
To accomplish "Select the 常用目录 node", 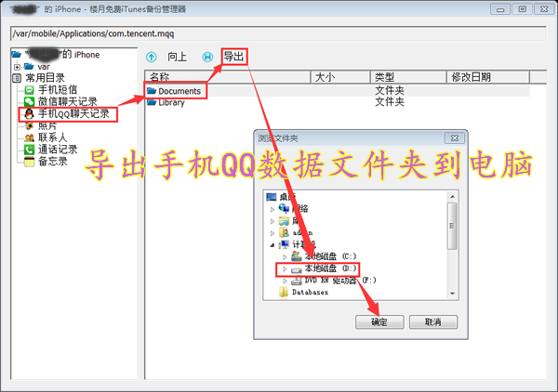I will pos(45,78).
